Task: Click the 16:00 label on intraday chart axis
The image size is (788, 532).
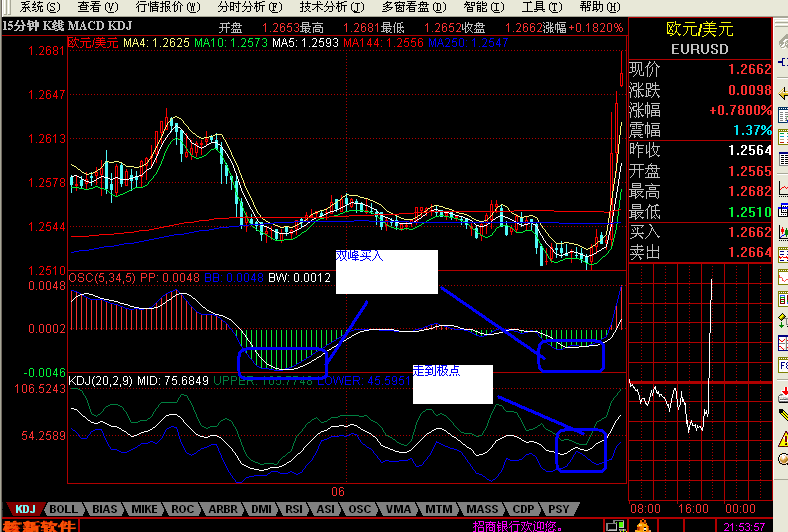Action: 693,509
